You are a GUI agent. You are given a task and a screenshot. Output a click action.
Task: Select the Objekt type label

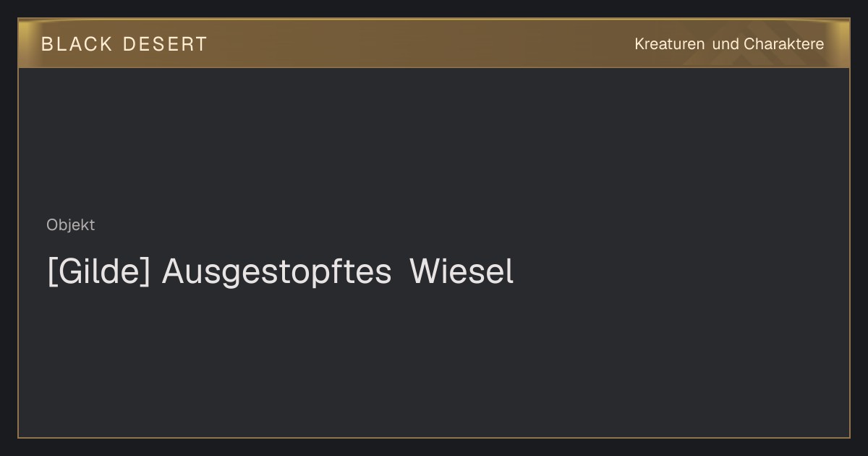71,225
